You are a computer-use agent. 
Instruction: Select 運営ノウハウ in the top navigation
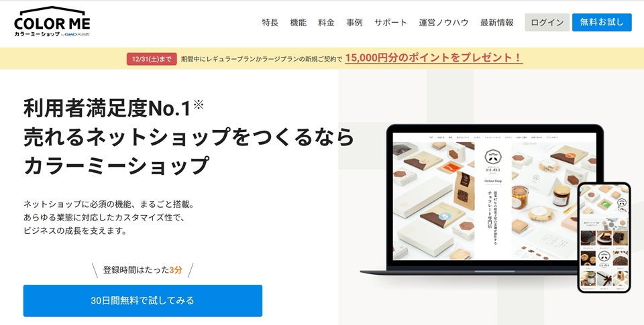pos(443,23)
